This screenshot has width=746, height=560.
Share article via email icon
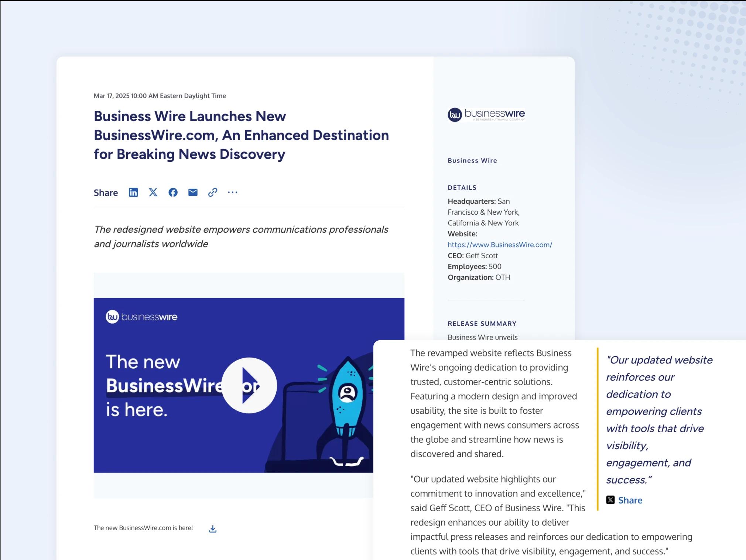[x=193, y=192]
